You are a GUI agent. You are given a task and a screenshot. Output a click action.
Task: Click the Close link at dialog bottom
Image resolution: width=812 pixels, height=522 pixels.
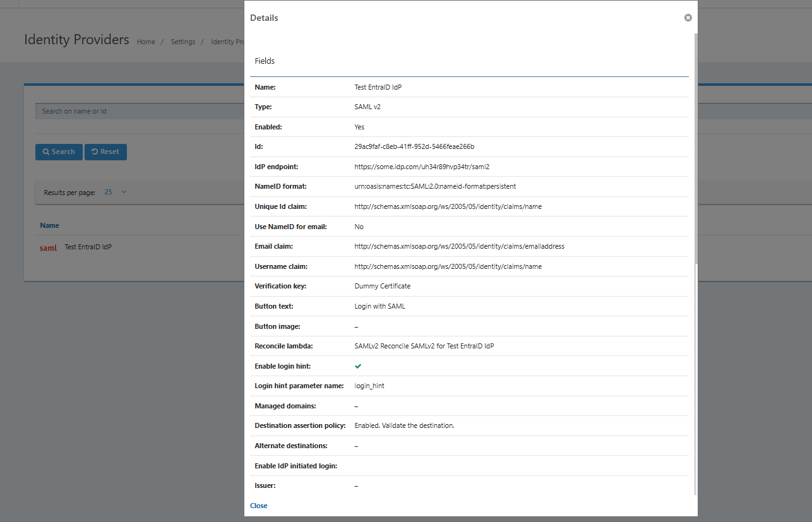(x=258, y=506)
